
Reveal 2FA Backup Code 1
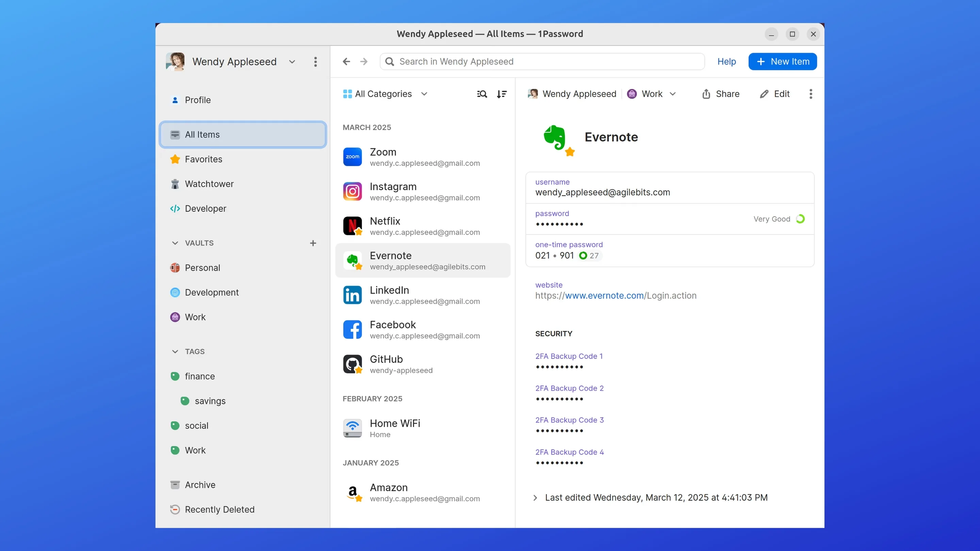559,367
